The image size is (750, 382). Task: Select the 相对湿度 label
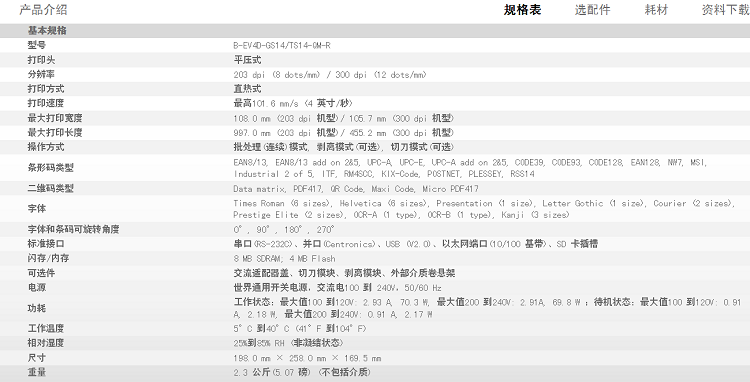(x=46, y=343)
